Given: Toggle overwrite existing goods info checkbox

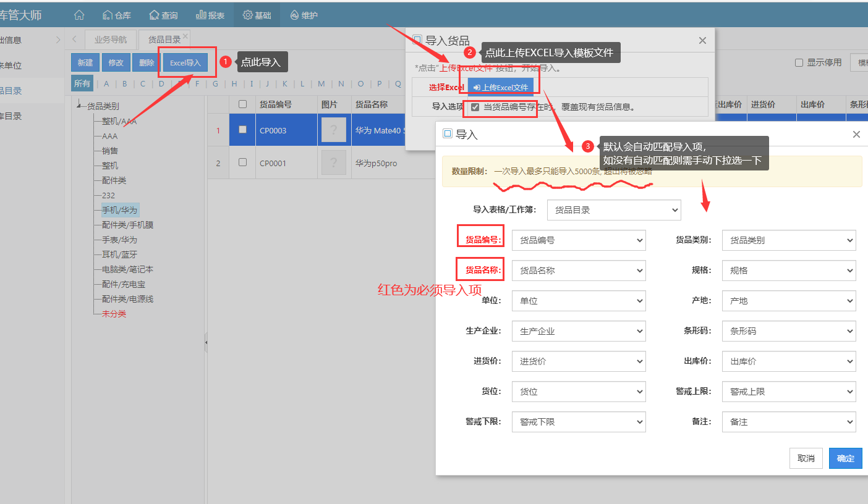Looking at the screenshot, I should click(475, 107).
